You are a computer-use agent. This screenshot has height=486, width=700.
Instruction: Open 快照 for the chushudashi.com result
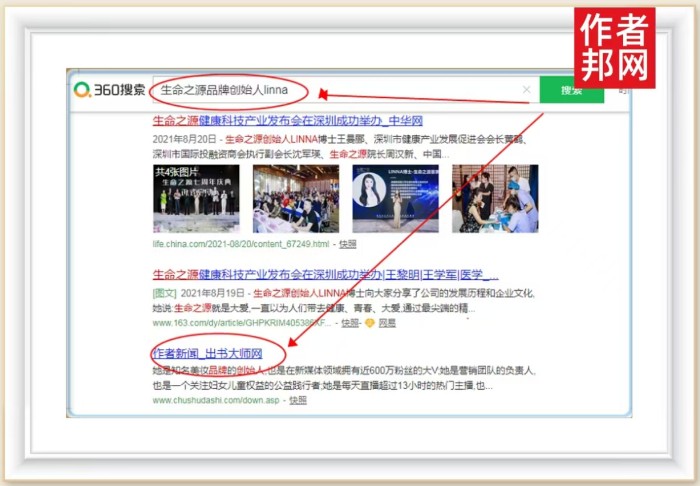pyautogui.click(x=298, y=400)
